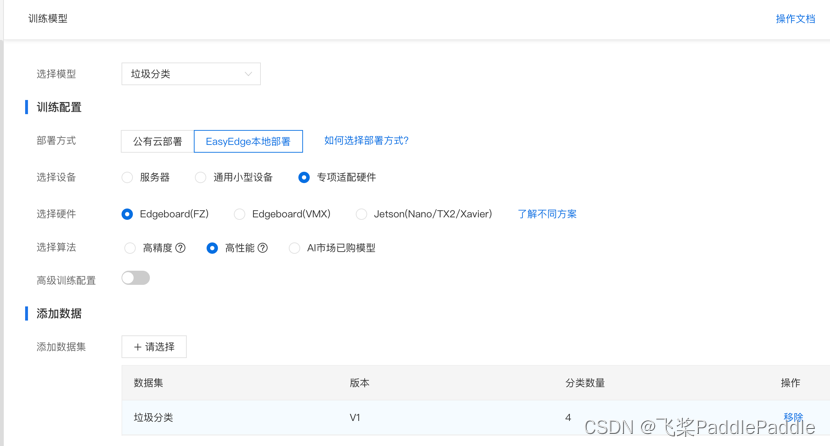Choose the 高性能 algorithm radio button

pyautogui.click(x=212, y=248)
